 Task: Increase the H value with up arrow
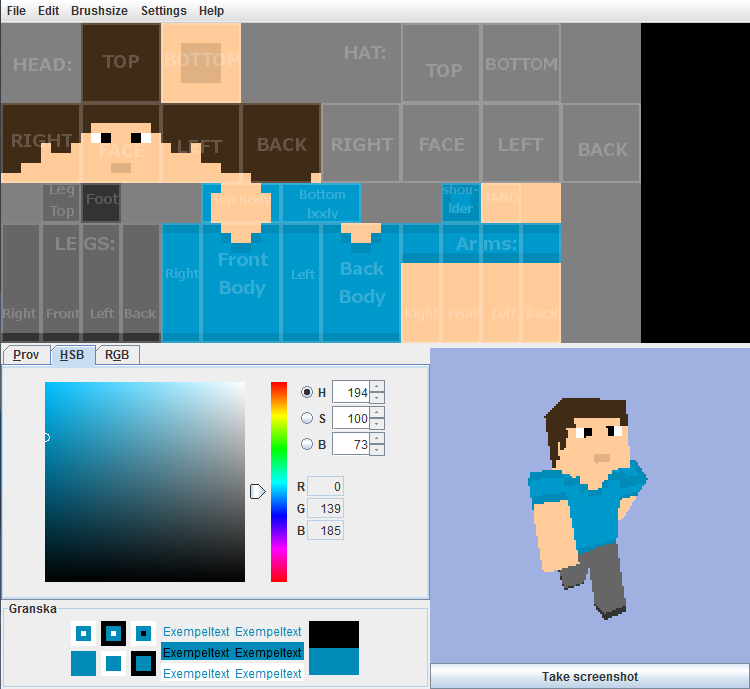click(x=377, y=387)
